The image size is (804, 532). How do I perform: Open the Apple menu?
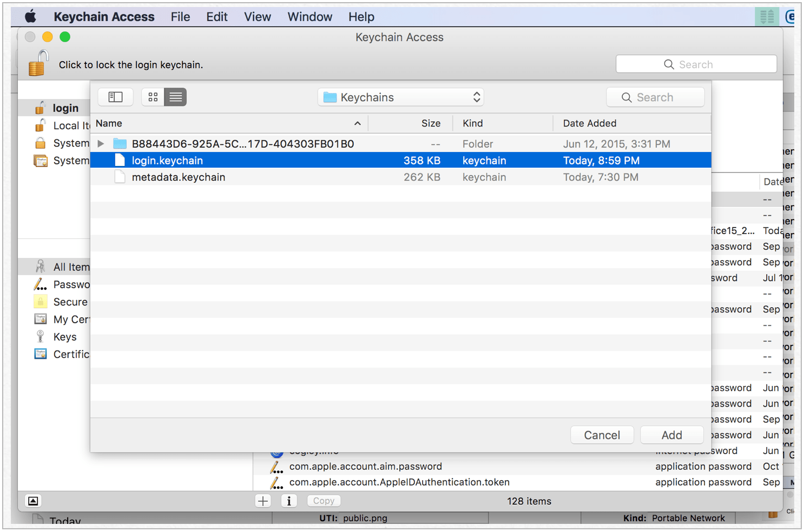tap(31, 17)
